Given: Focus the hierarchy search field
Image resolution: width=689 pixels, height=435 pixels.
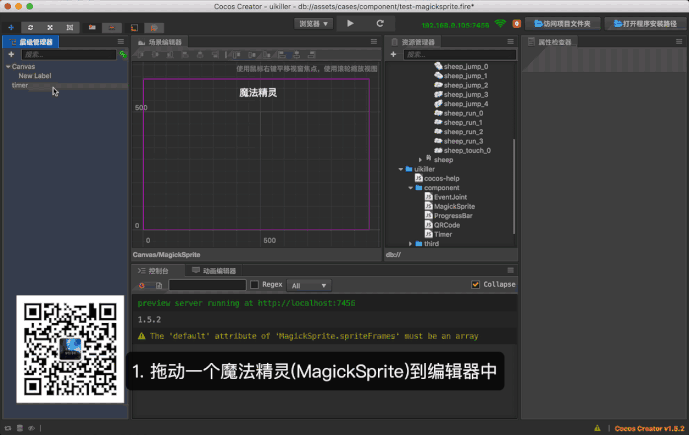Looking at the screenshot, I should (x=69, y=54).
